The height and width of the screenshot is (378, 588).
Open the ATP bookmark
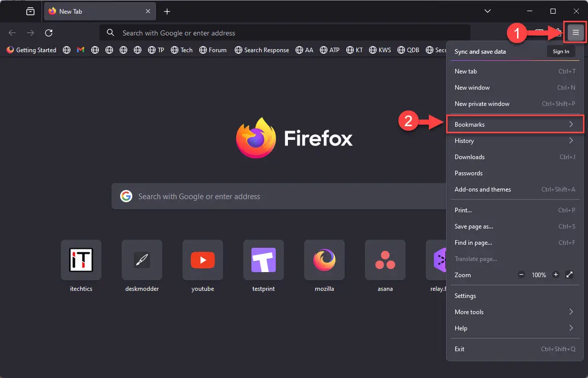coord(329,50)
